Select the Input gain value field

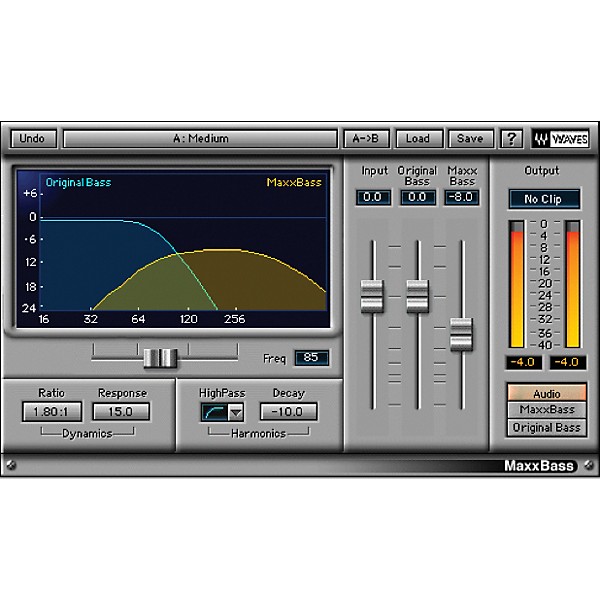click(x=373, y=197)
